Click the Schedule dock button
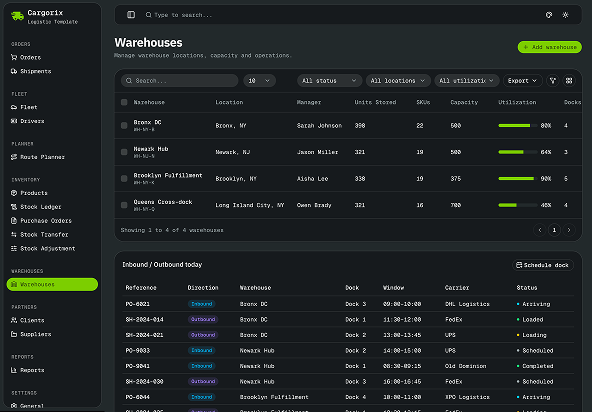 coord(543,265)
